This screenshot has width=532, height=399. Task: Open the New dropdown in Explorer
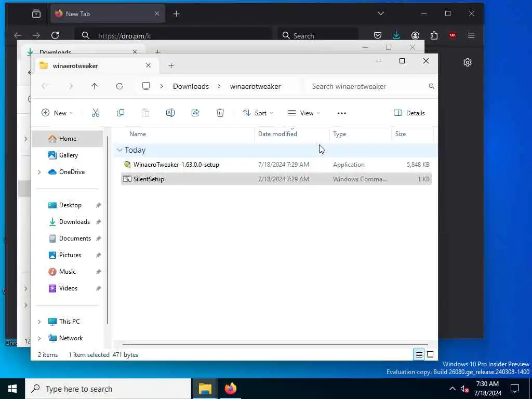57,113
